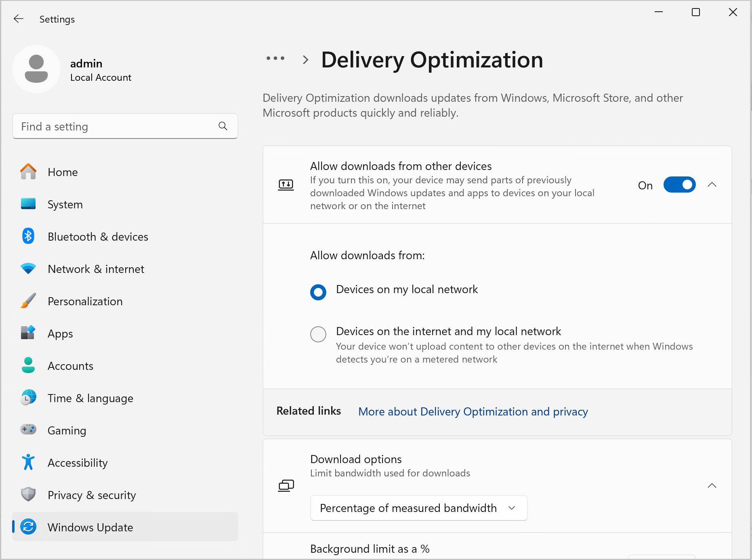752x560 pixels.
Task: Maximize the Settings window
Action: pos(695,12)
